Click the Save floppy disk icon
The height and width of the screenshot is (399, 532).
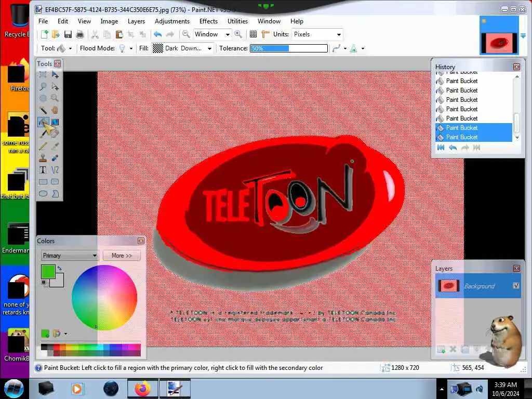point(68,34)
